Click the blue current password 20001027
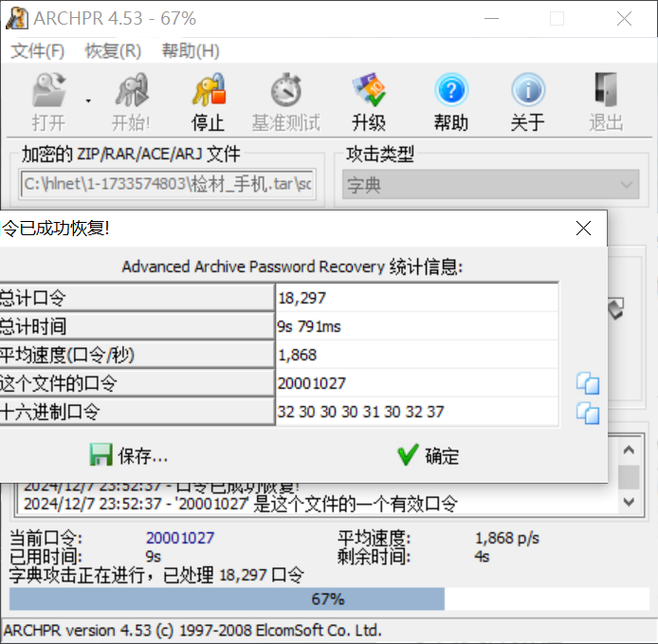The height and width of the screenshot is (644, 658). 180,538
